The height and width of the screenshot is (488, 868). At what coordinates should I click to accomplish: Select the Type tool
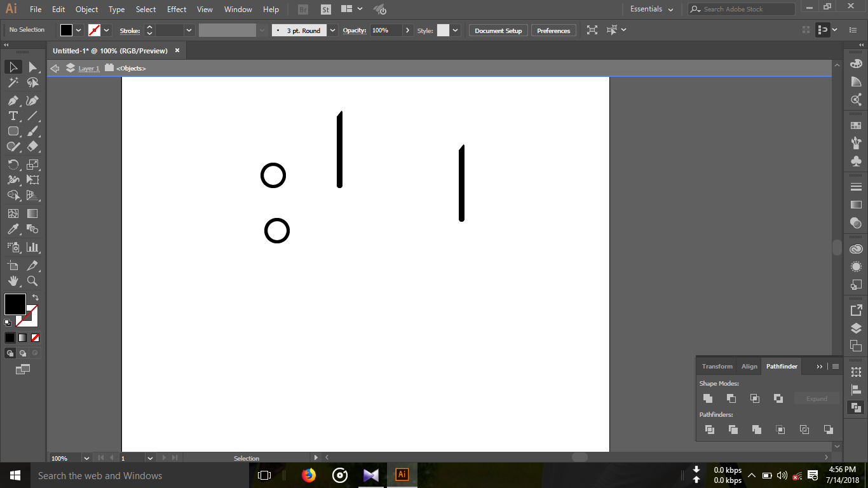point(13,116)
